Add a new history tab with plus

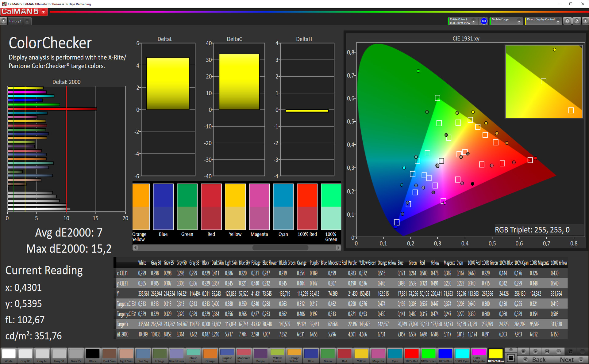[27, 21]
